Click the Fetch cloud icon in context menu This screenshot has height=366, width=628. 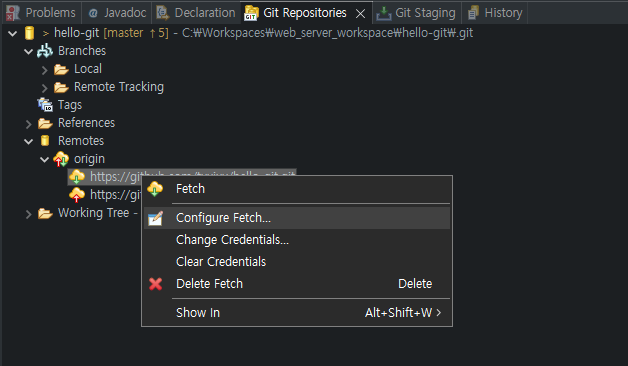tap(155, 189)
